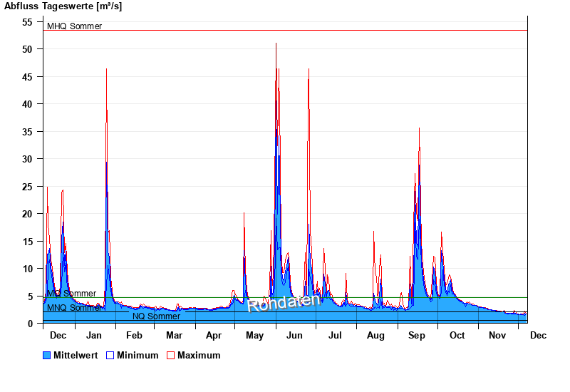Pick the Mar label on the x-axis
Viewport: 570px width, 392px height.
(174, 336)
